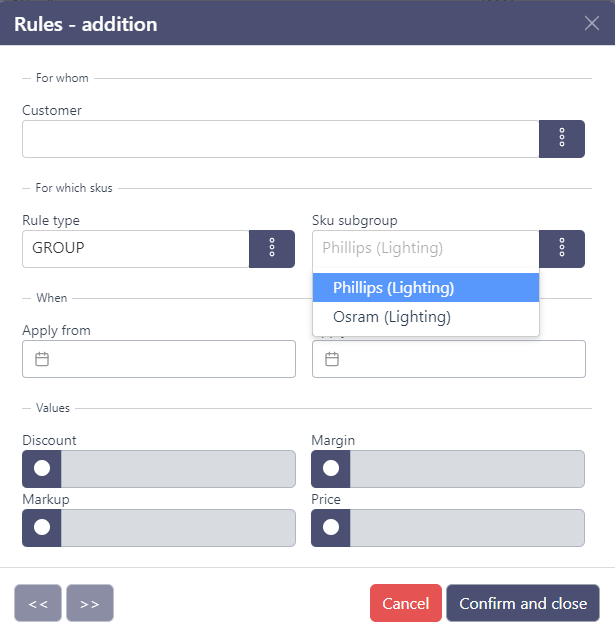Click Confirm and close button
This screenshot has width=615, height=633.
[523, 603]
